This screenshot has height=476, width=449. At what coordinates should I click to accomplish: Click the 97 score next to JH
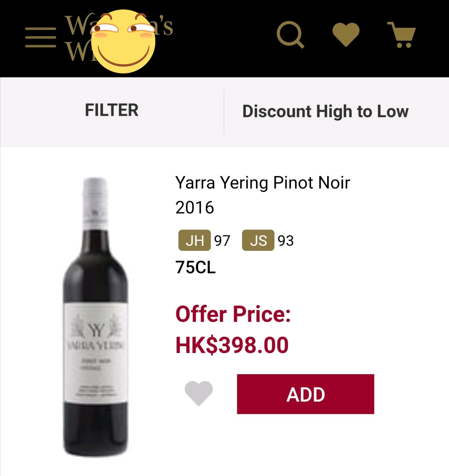point(222,241)
